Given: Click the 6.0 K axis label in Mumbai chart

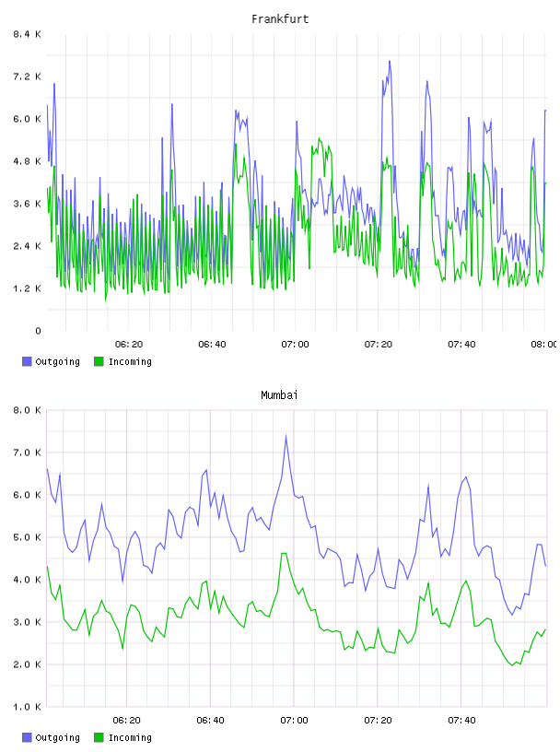Looking at the screenshot, I should click(27, 495).
